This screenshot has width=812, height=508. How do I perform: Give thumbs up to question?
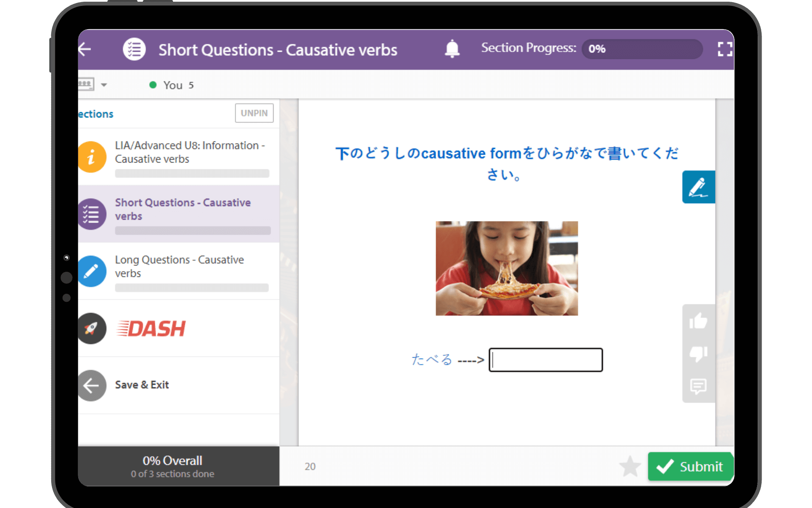[698, 321]
